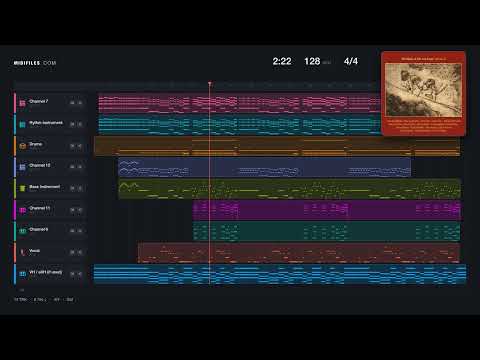
Task: Open the red album cover thumbnail
Action: pyautogui.click(x=423, y=93)
